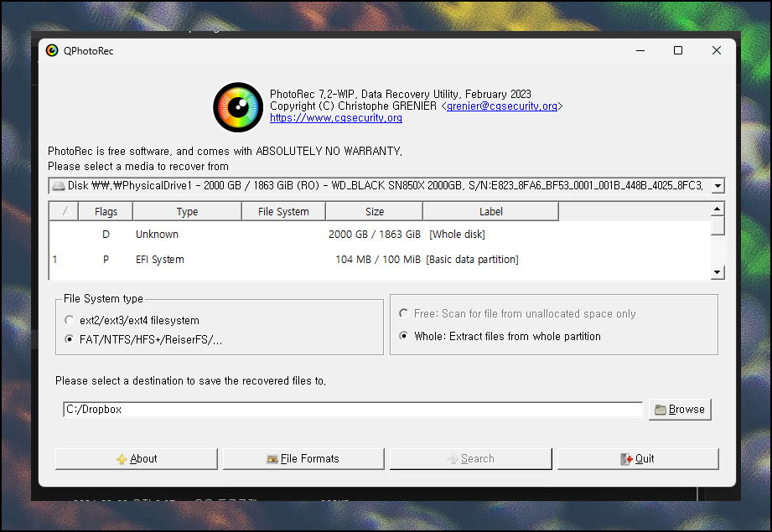Click the [Basic data partition] label cell
The image size is (772, 532).
(x=472, y=260)
